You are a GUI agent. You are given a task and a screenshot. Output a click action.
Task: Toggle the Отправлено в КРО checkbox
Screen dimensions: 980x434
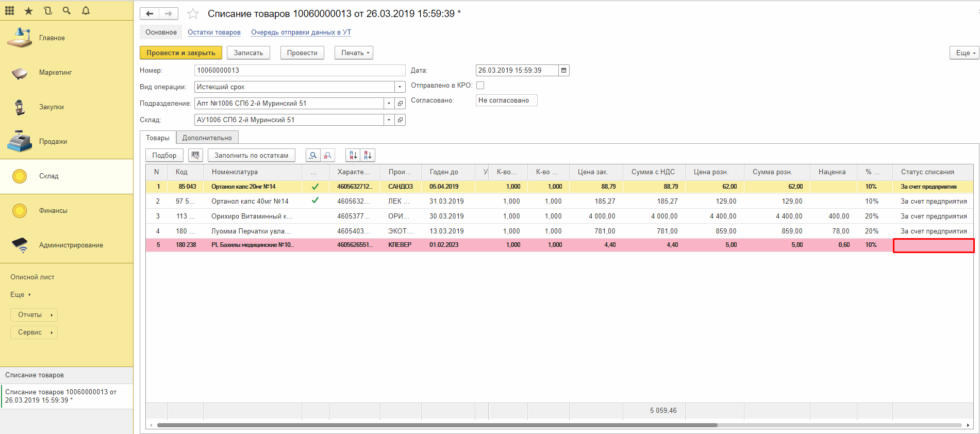tap(480, 86)
